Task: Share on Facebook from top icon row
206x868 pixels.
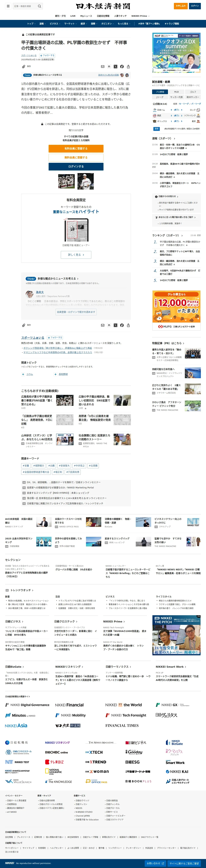Action: [x=122, y=66]
